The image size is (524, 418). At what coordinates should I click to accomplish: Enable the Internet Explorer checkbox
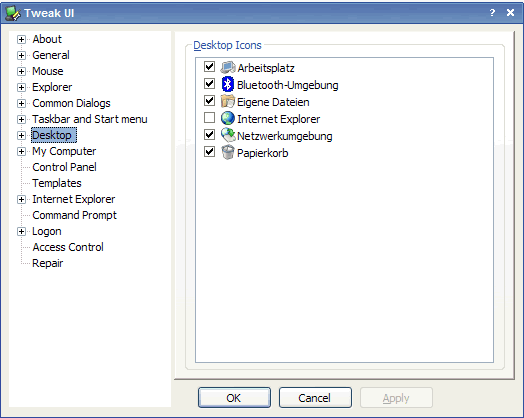click(x=210, y=118)
